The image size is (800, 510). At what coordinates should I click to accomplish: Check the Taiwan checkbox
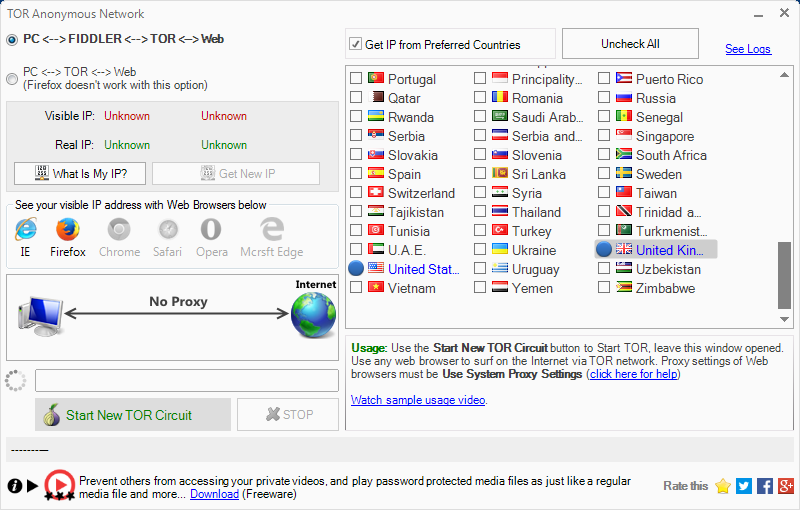point(604,193)
